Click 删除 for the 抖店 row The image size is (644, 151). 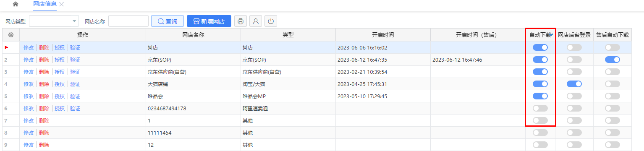44,48
